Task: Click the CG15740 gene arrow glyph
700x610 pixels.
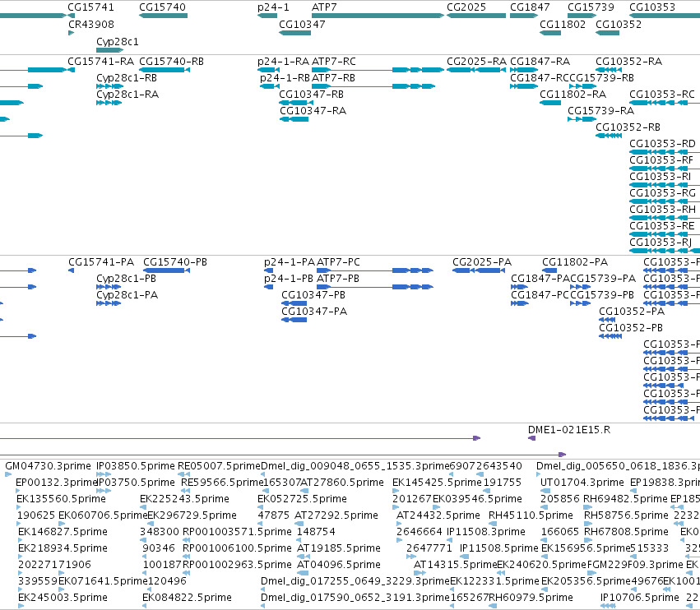Action: 164,16
